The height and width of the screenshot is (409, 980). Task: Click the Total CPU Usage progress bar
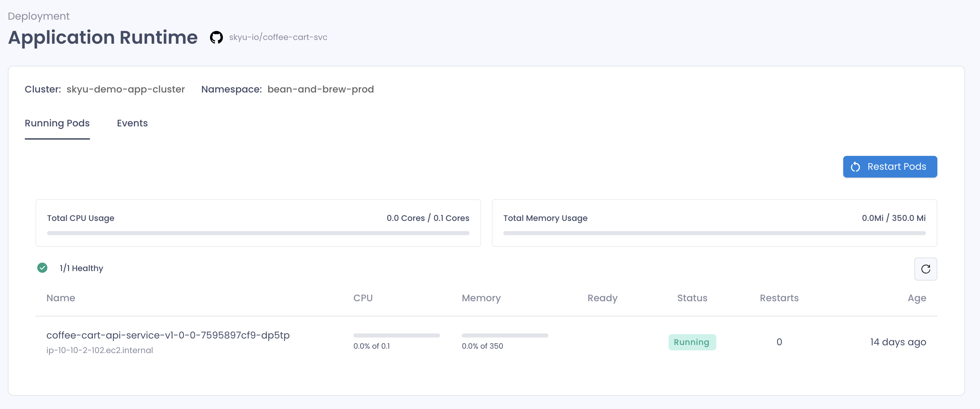pos(258,233)
